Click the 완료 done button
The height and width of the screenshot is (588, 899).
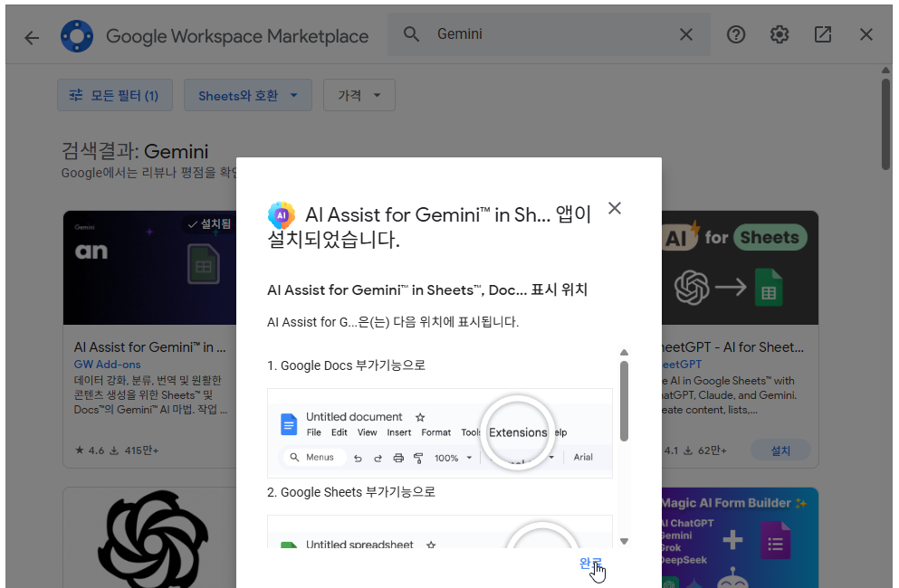pos(590,564)
